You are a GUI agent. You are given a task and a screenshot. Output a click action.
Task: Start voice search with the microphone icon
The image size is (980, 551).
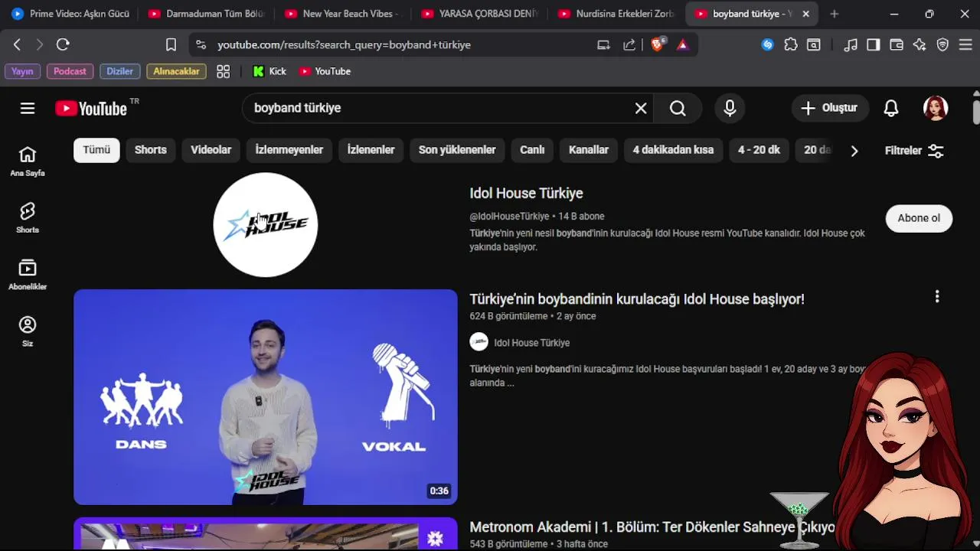(x=730, y=109)
